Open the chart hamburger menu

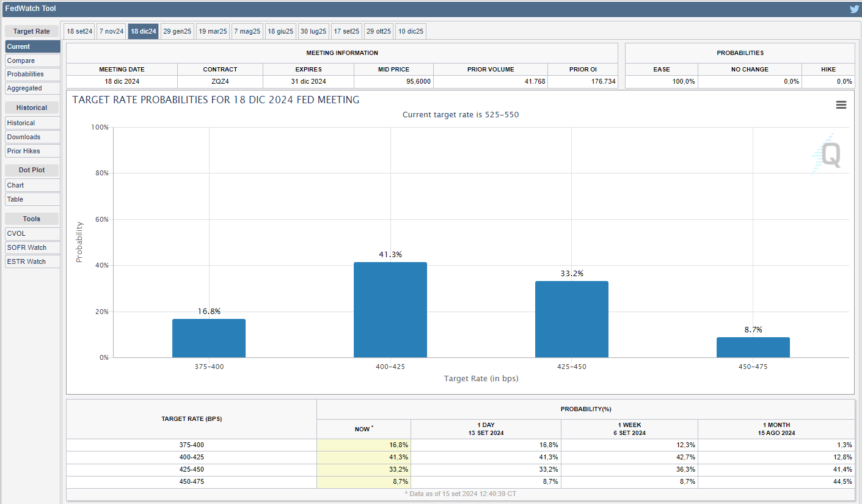(841, 105)
